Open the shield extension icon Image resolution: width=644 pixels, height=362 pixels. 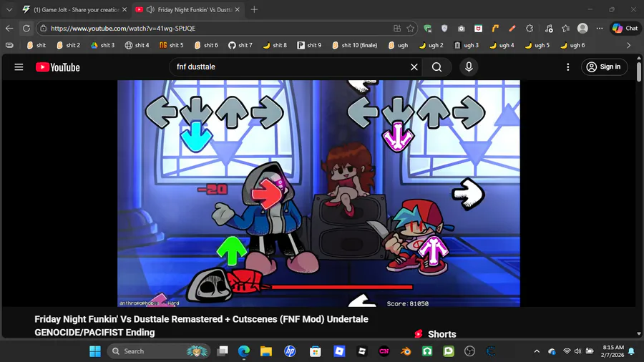[444, 29]
